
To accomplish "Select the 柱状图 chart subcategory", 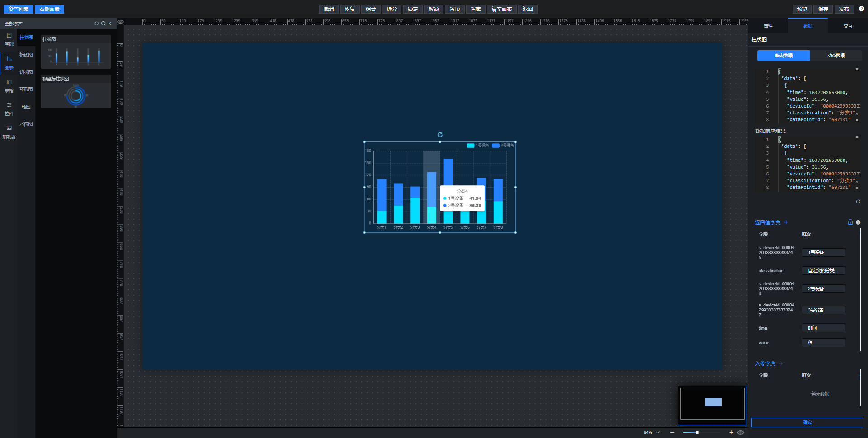I will 26,38.
